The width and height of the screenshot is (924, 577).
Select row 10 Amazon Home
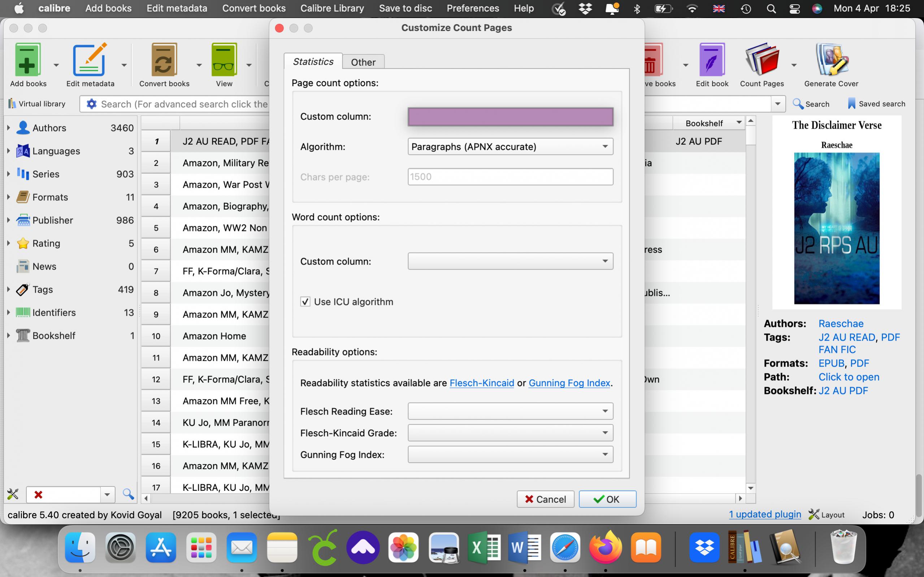pyautogui.click(x=214, y=336)
